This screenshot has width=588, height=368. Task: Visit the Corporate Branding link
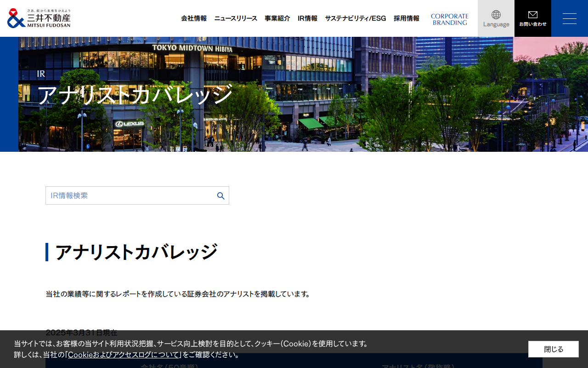coord(450,19)
